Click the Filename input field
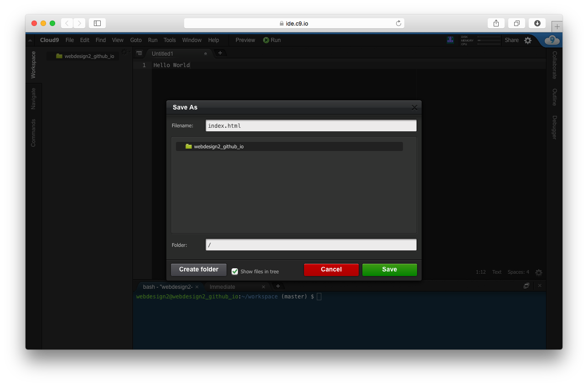This screenshot has height=386, width=588. point(311,125)
